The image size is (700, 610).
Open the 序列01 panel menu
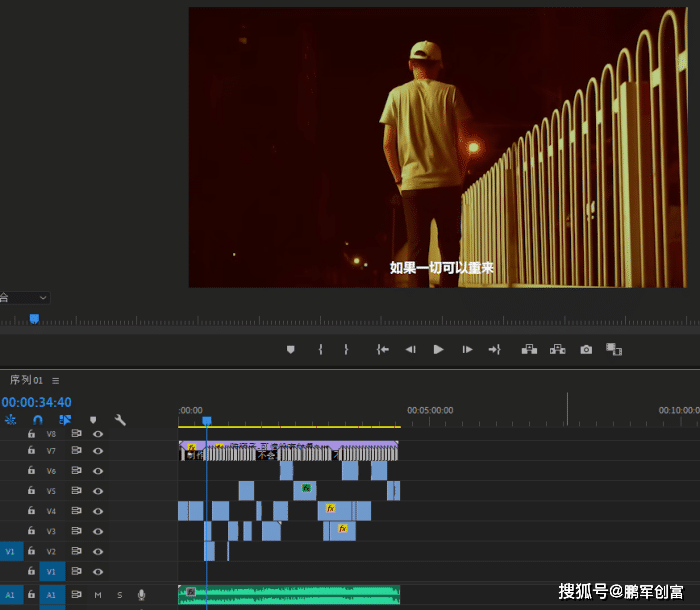tap(56, 380)
